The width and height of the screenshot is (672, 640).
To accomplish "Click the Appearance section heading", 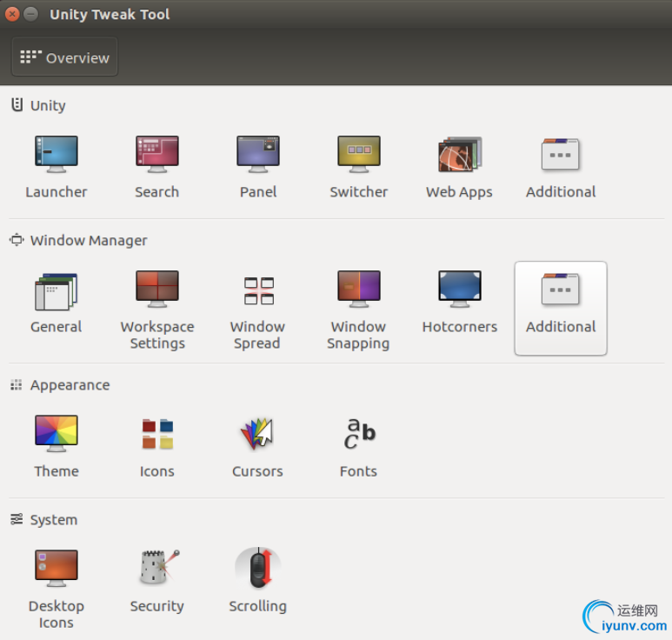I will click(70, 385).
